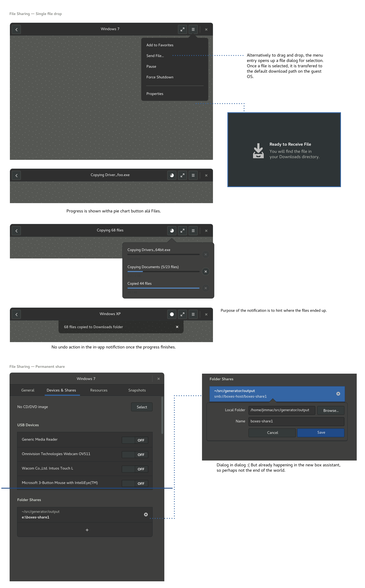Screen dimensions: 365x588
Task: Dismiss the Copied 44 files entry
Action: tap(206, 288)
